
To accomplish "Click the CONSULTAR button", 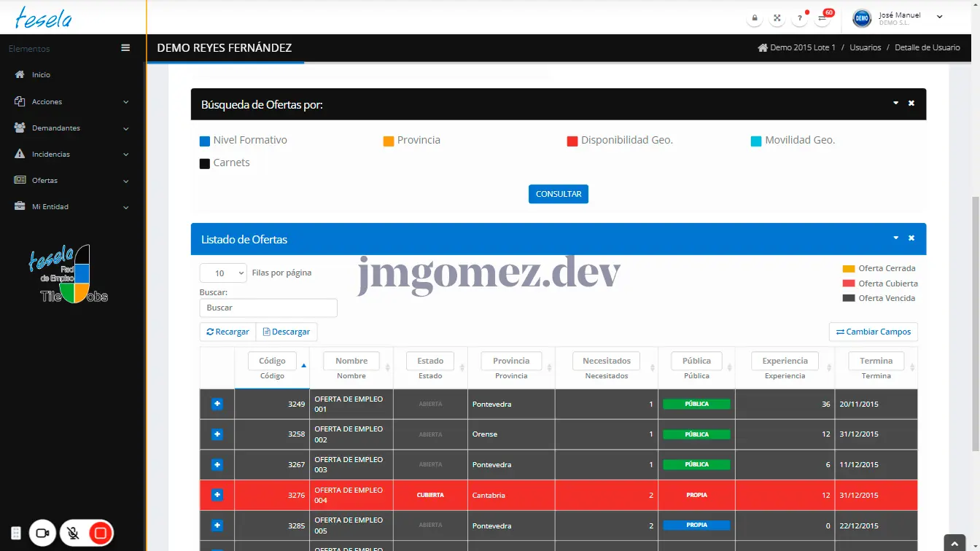I will [x=558, y=194].
